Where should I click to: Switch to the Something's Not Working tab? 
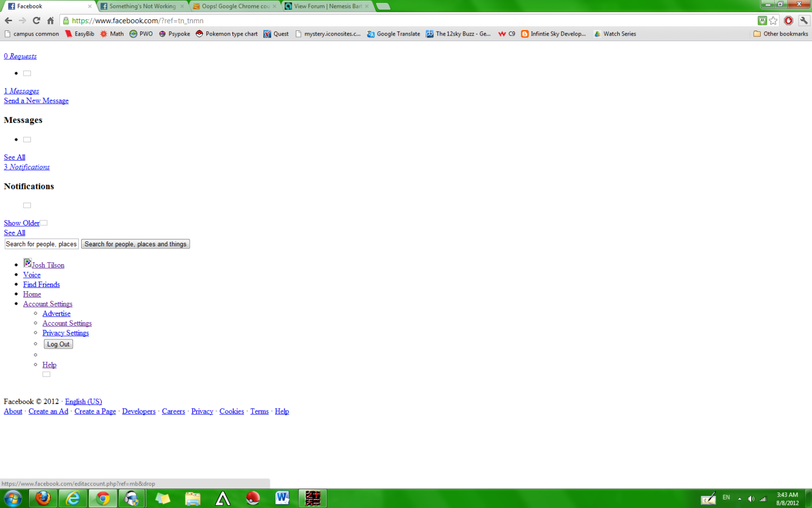pos(142,6)
